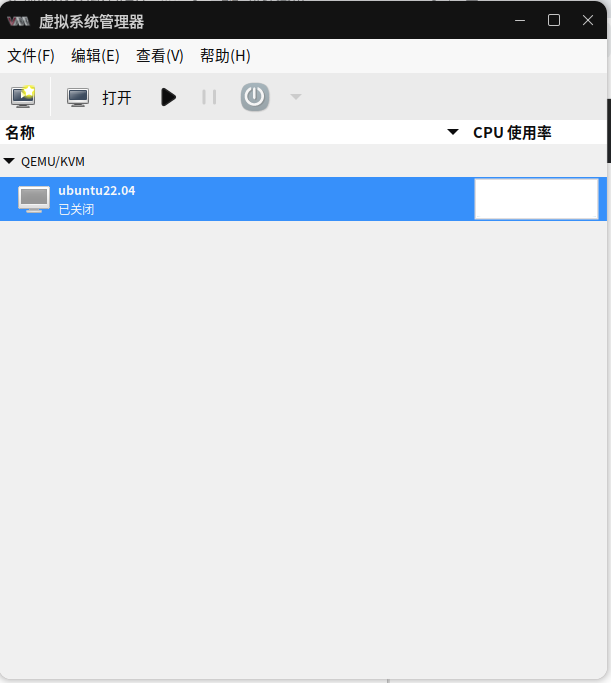The width and height of the screenshot is (611, 683).
Task: Click the sort arrow in the header
Action: tap(453, 132)
